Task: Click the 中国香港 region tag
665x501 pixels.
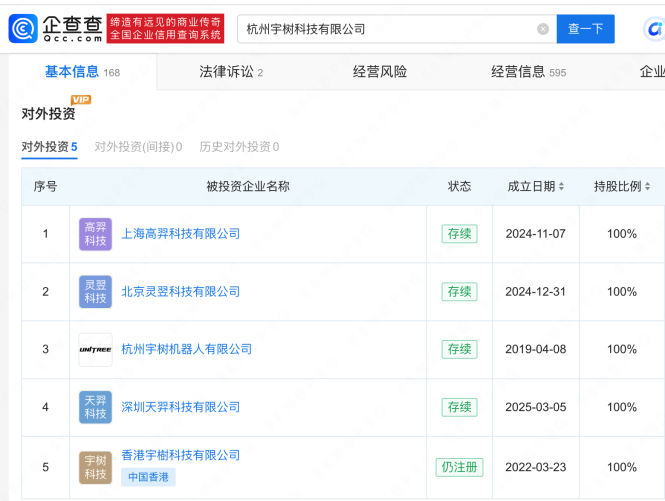Action: coord(148,477)
